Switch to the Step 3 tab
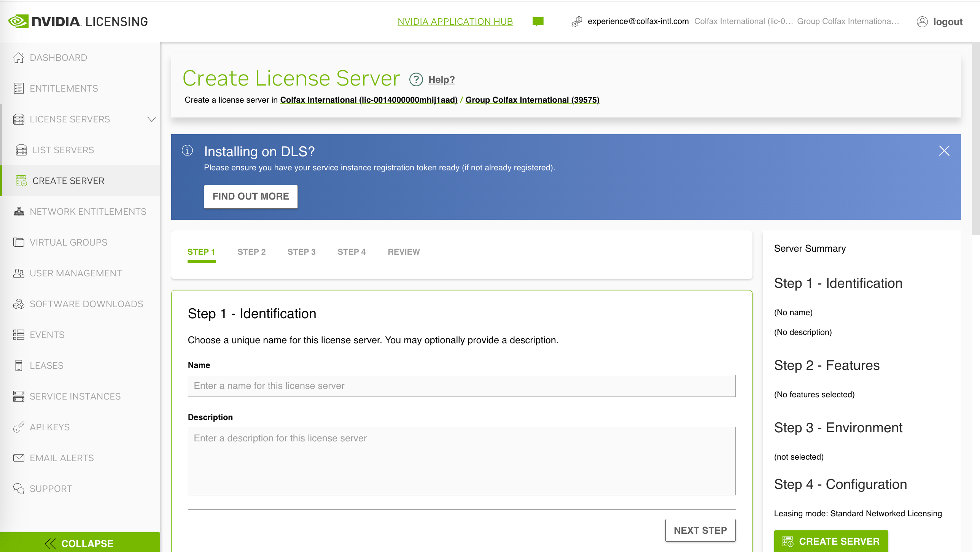Image resolution: width=980 pixels, height=552 pixels. [302, 252]
